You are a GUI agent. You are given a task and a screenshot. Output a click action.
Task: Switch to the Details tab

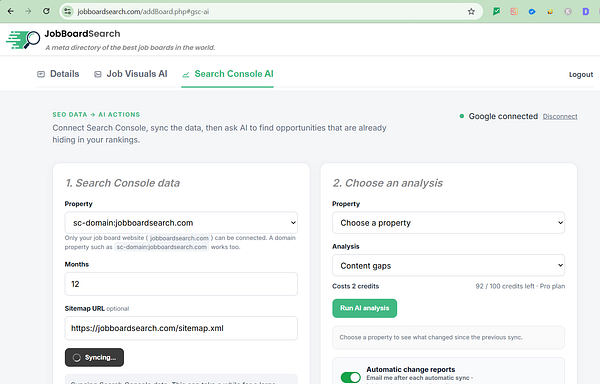[58, 74]
